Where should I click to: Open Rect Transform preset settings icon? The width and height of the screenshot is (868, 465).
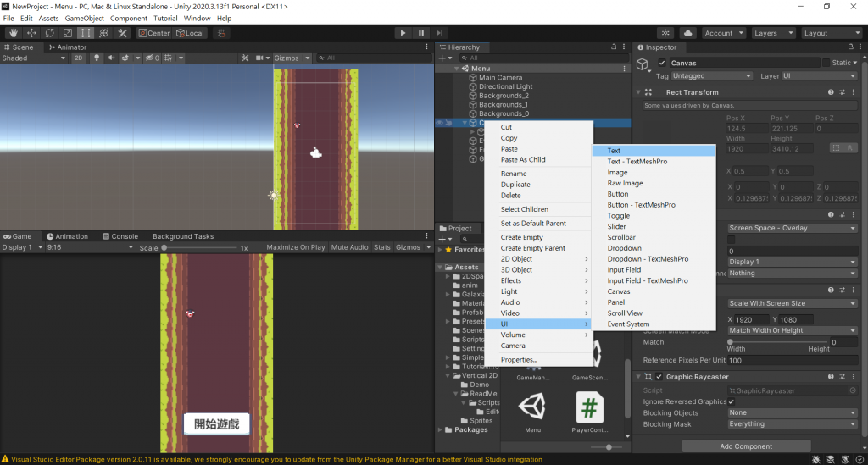coord(843,92)
